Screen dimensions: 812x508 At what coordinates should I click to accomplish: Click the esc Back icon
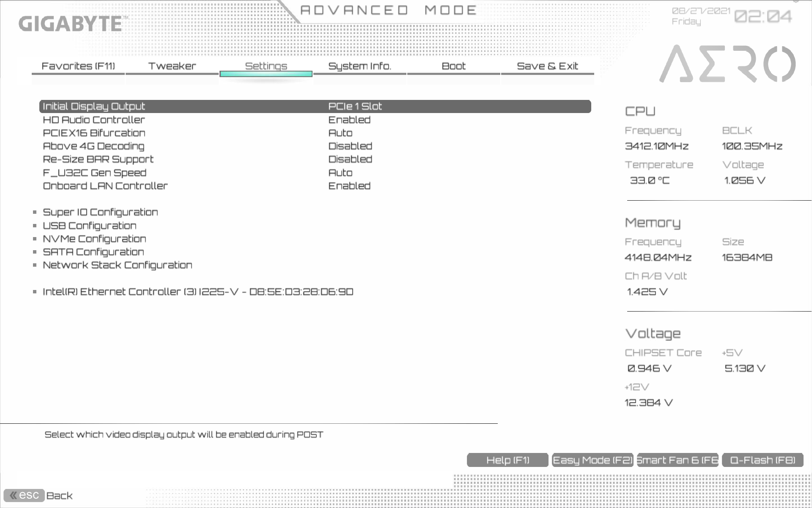point(24,495)
